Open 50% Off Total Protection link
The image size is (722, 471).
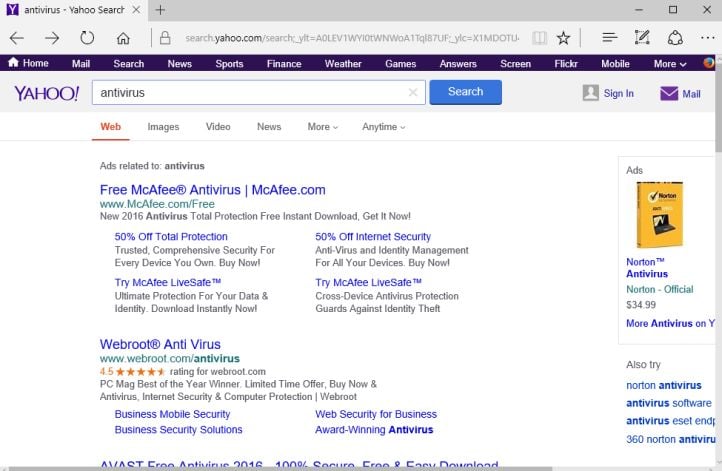(171, 237)
